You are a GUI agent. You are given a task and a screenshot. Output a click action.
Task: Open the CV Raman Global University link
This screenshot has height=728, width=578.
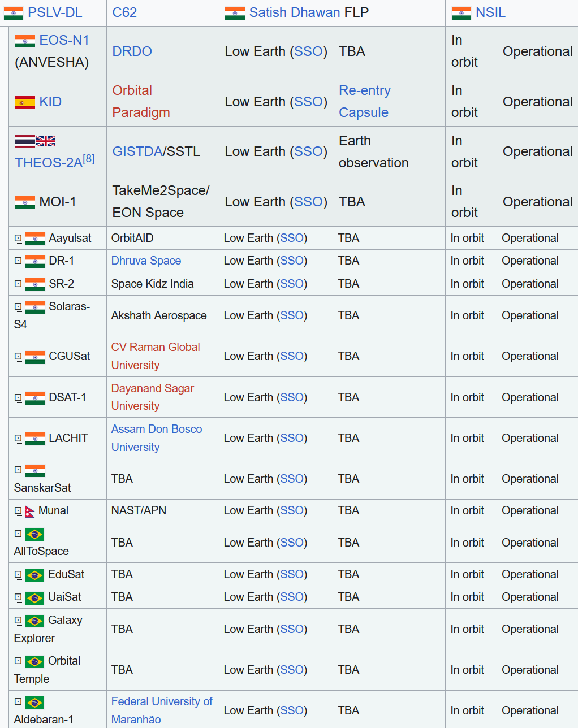[156, 356]
